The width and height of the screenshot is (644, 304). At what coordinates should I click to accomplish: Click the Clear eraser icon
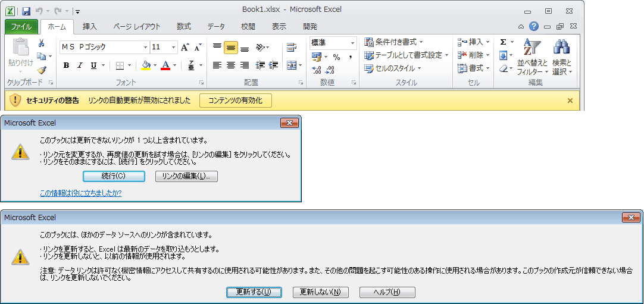(504, 68)
